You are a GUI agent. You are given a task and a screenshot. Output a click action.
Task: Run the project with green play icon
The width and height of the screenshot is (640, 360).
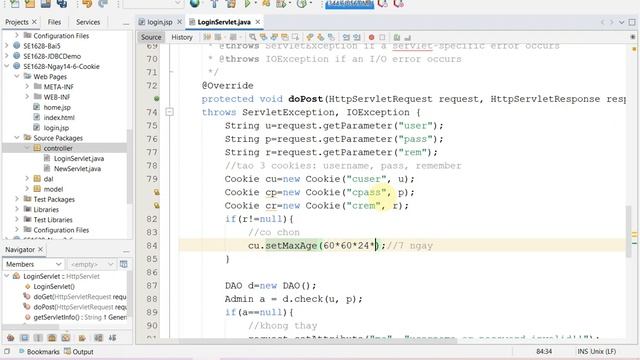[247, 4]
